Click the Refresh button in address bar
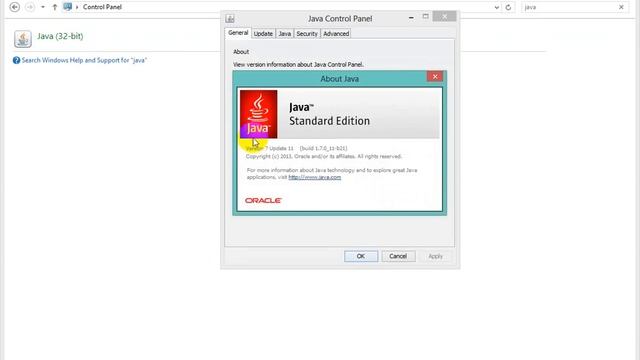Viewport: 640px width, 360px height. click(x=508, y=7)
